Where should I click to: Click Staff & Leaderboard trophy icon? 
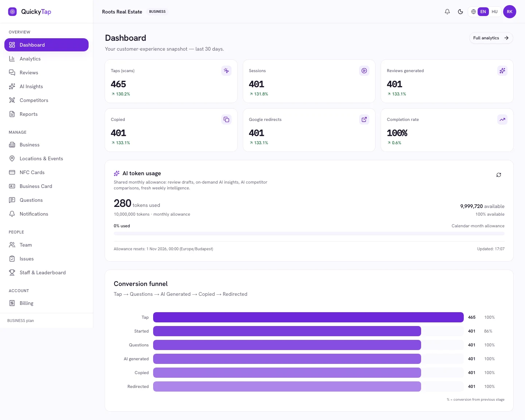[x=12, y=272]
